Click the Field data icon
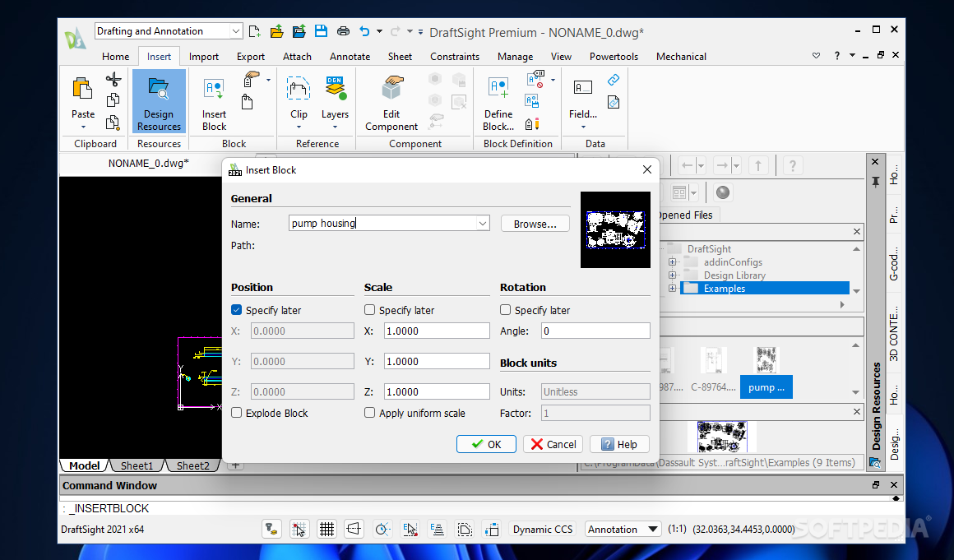 (583, 87)
